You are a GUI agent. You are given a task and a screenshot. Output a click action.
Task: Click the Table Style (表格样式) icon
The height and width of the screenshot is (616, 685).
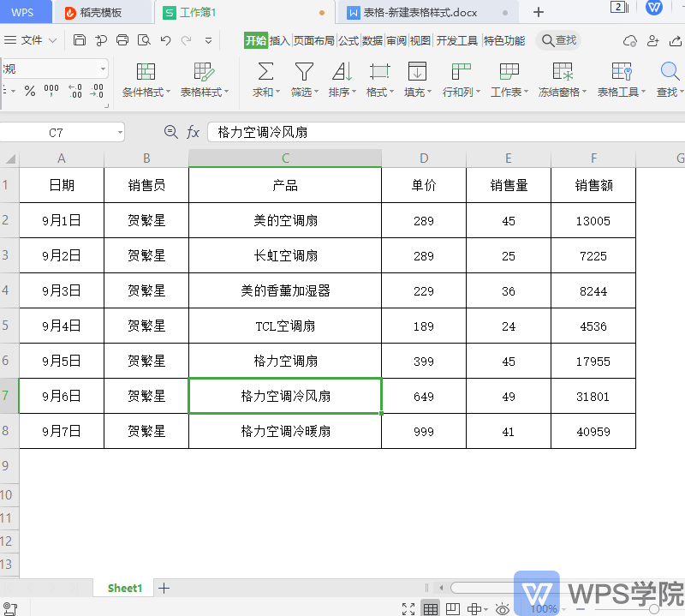tap(204, 72)
